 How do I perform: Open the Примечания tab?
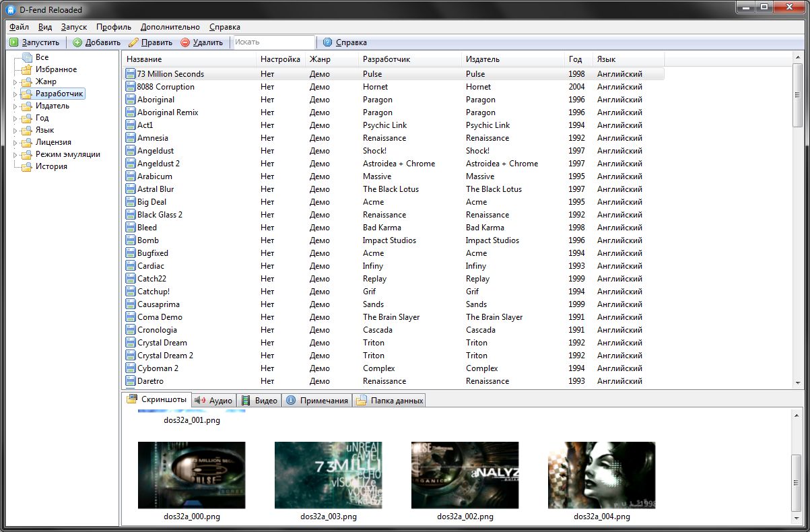(x=317, y=401)
